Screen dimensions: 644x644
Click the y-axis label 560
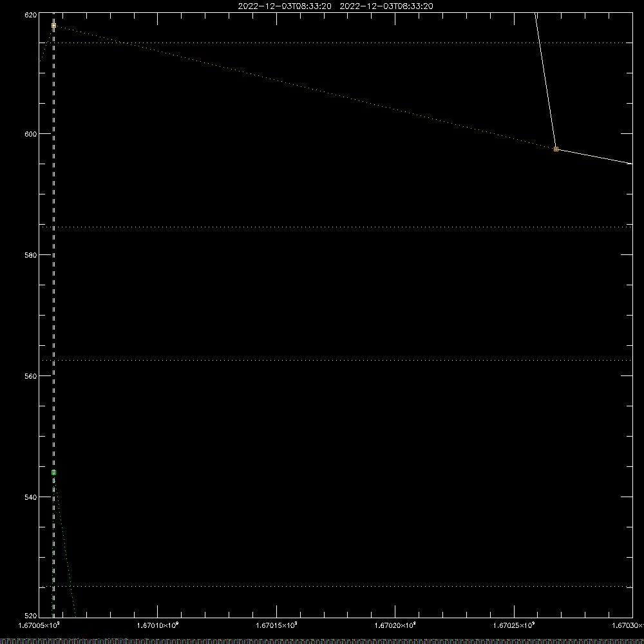click(x=31, y=376)
